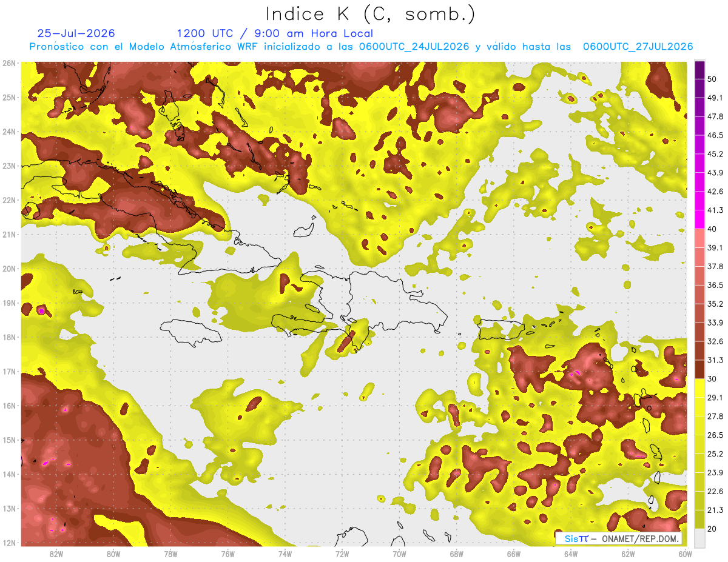Click the color bar value "20"
The image size is (728, 562).
[712, 529]
